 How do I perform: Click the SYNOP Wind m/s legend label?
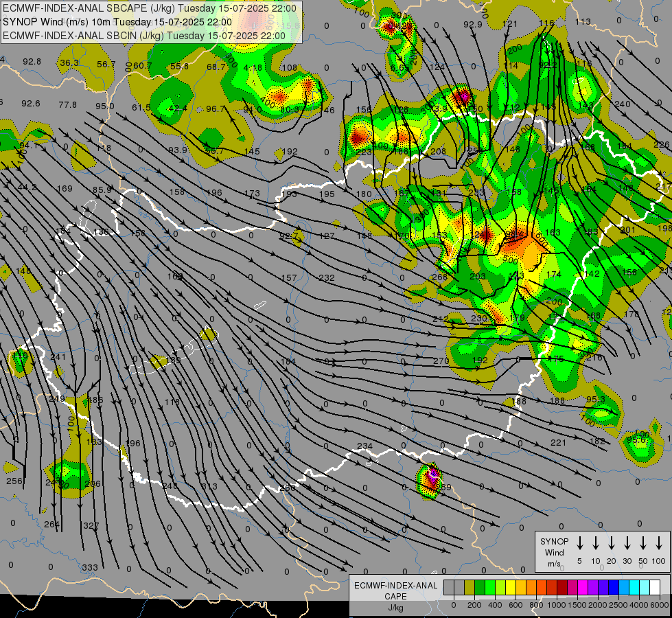click(x=554, y=552)
